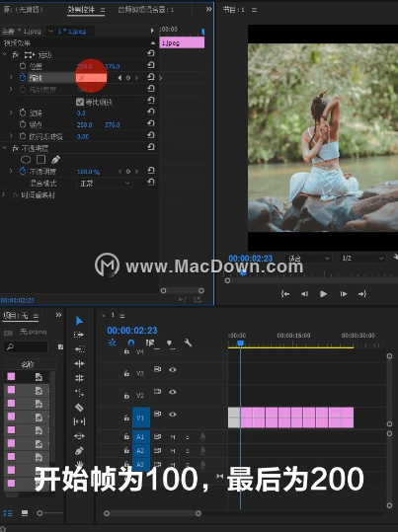
Task: Toggle V1 track output eye
Action: point(173,415)
